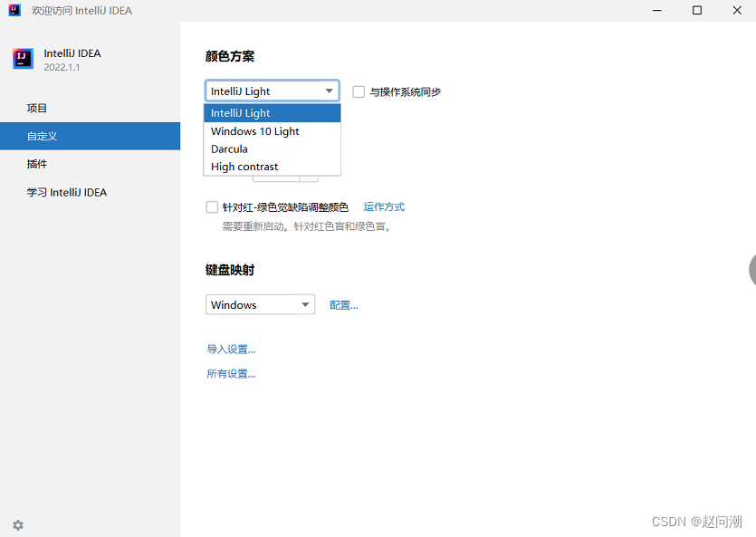Maximize the welcome window
The width and height of the screenshot is (756, 537).
(x=696, y=11)
